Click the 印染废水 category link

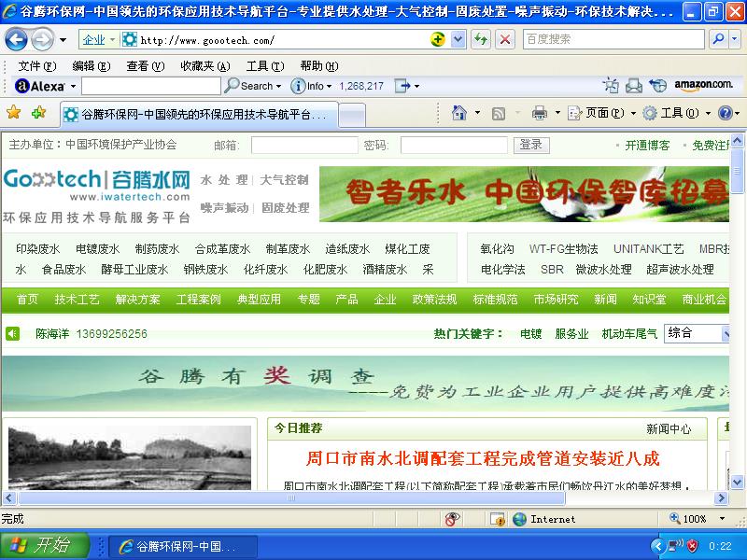tap(38, 249)
